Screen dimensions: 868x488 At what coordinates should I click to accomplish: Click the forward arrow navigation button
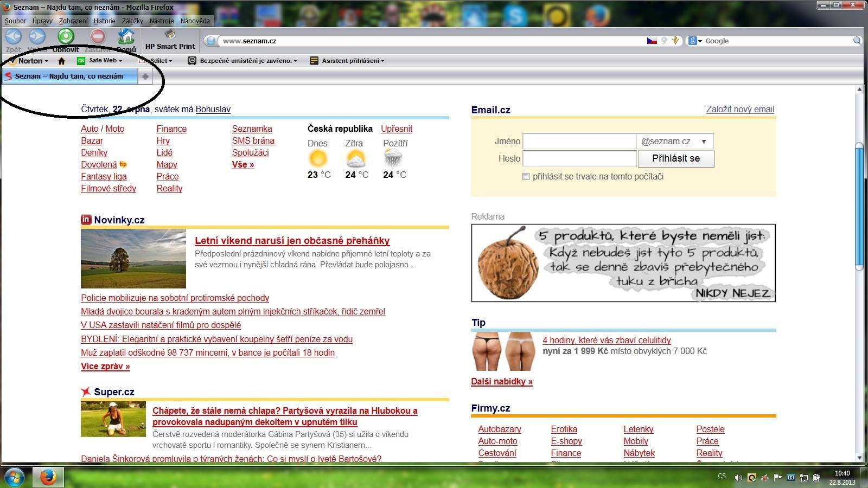coord(37,37)
